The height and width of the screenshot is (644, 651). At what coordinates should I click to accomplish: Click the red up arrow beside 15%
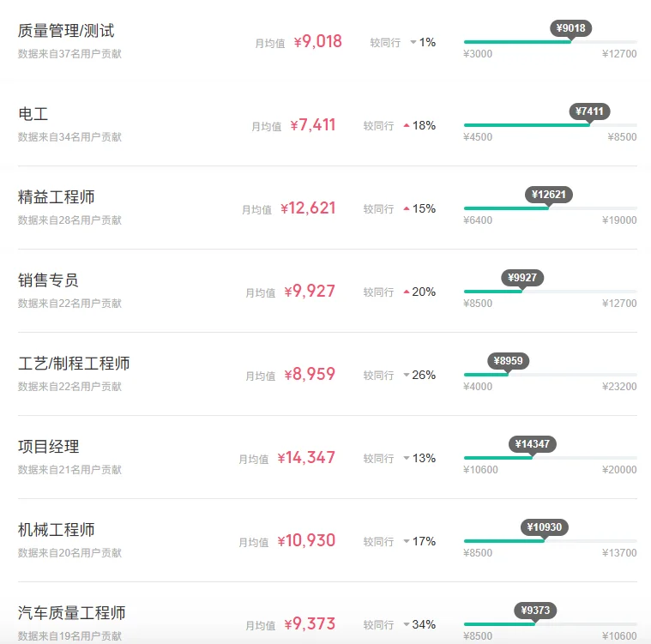click(x=407, y=208)
